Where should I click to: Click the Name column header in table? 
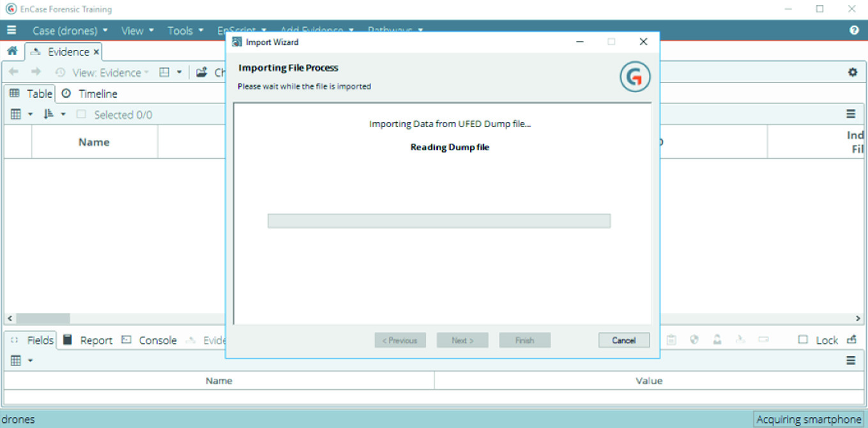(94, 142)
